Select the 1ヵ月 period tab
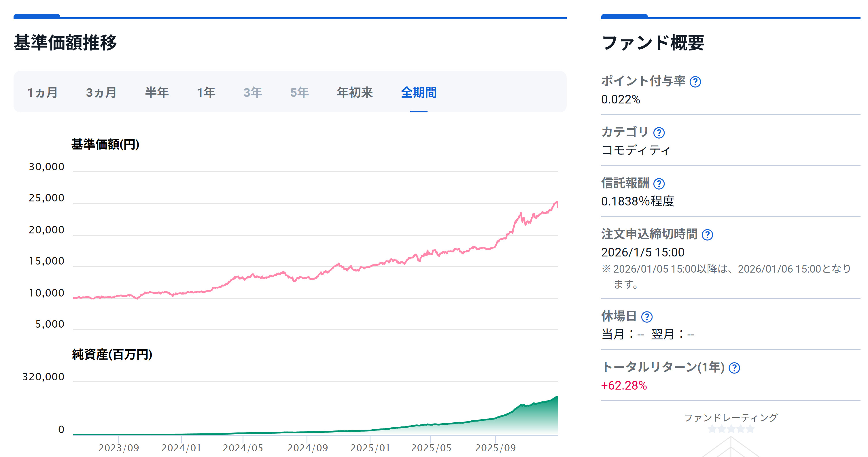Screen dimensions: 868x457 coord(42,92)
